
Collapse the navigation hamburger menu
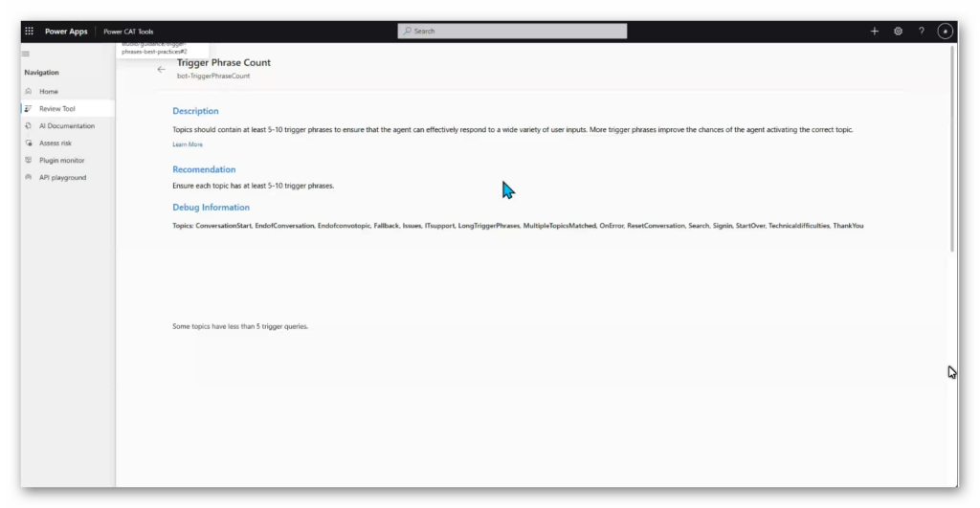(26, 54)
